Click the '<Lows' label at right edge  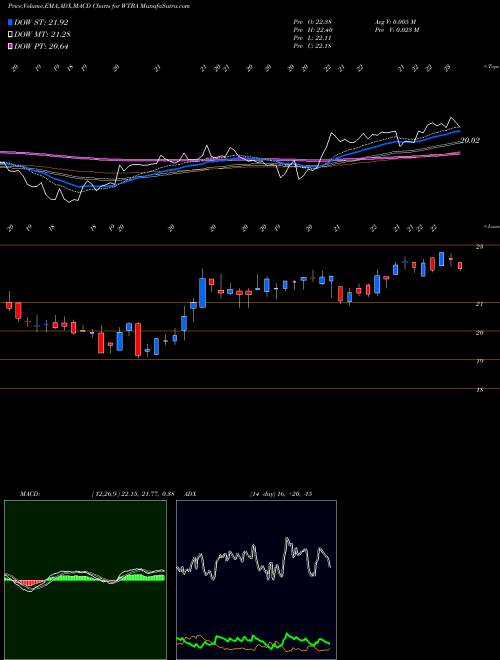[x=491, y=226]
